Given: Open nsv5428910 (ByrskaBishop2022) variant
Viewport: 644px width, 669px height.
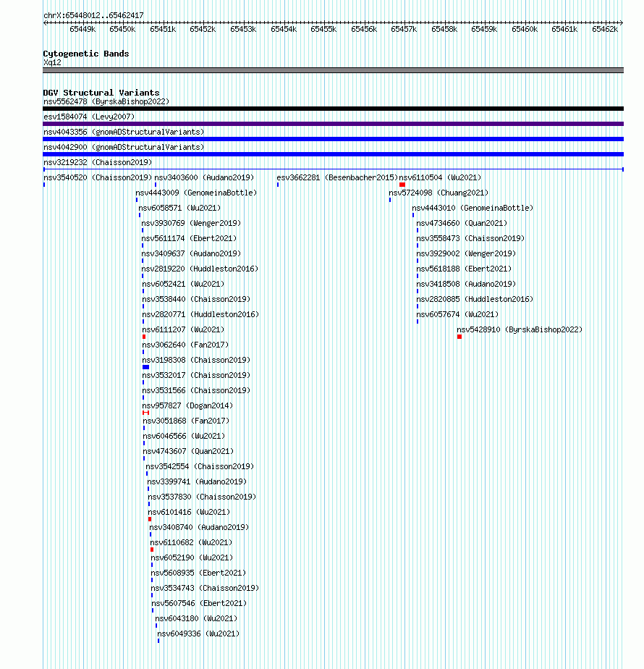Looking at the screenshot, I should click(x=520, y=330).
